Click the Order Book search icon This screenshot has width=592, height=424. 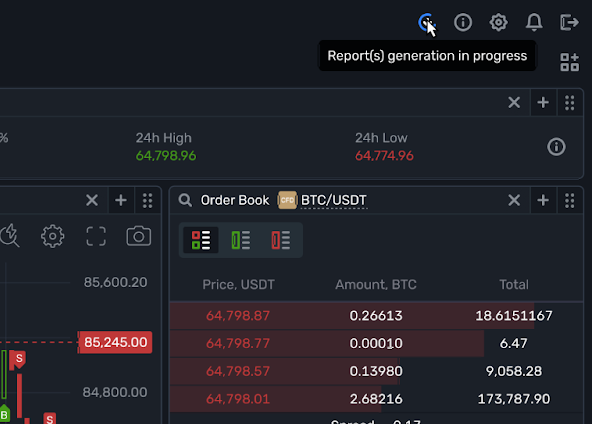(x=185, y=200)
